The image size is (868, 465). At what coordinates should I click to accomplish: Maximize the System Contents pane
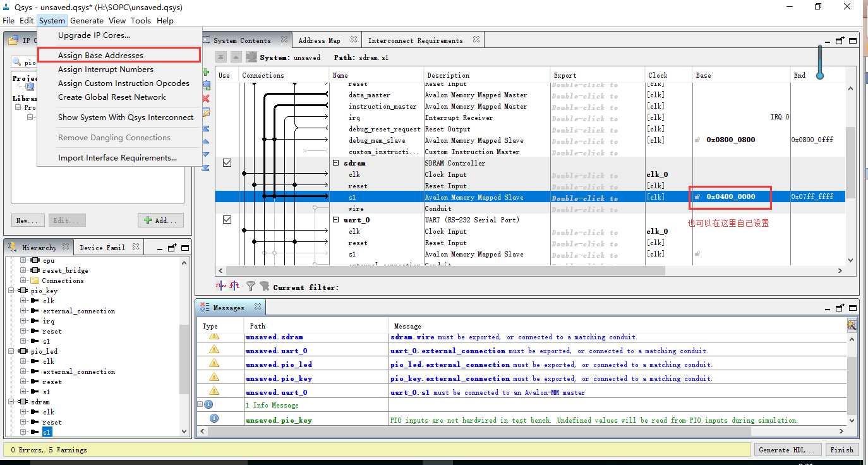[x=852, y=40]
